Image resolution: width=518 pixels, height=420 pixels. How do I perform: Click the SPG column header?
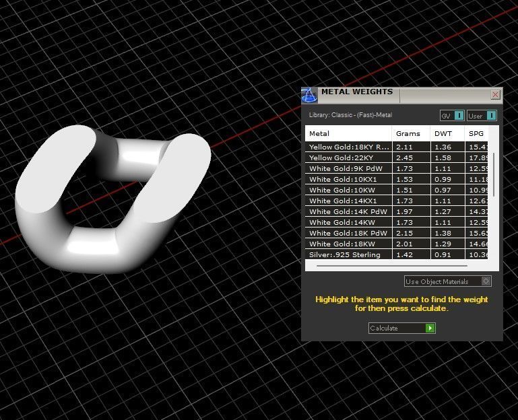(x=476, y=133)
